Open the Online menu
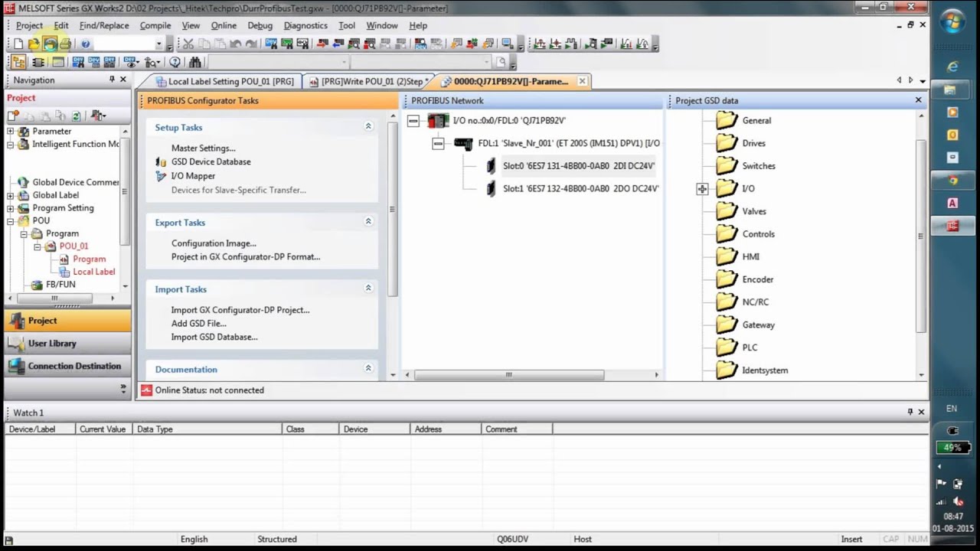 click(224, 25)
